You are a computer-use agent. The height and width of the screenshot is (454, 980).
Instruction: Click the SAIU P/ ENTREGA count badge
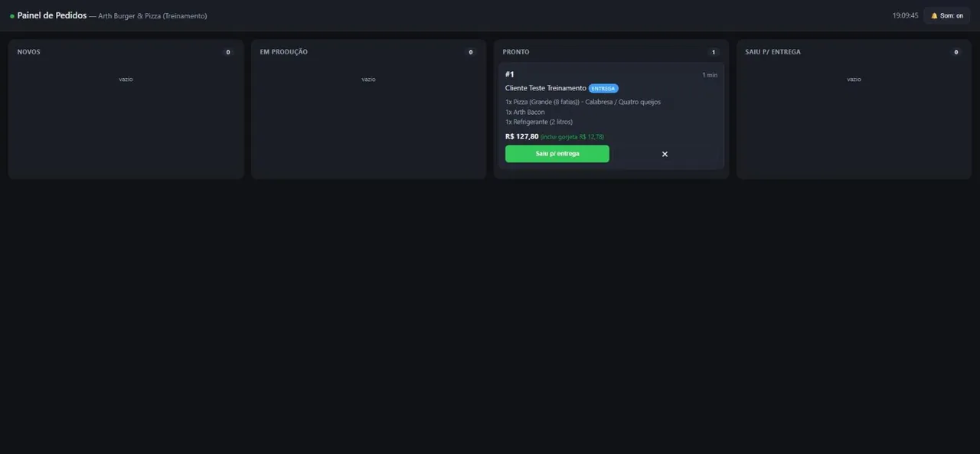point(956,52)
